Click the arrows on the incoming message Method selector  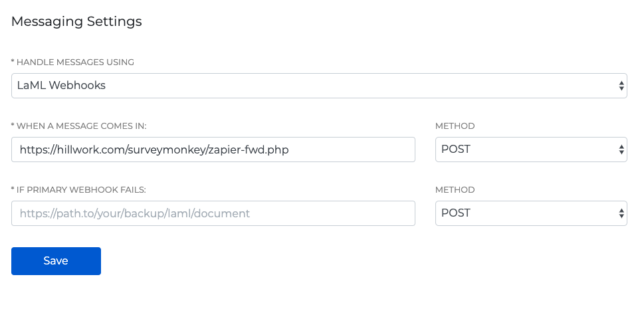[x=621, y=150]
